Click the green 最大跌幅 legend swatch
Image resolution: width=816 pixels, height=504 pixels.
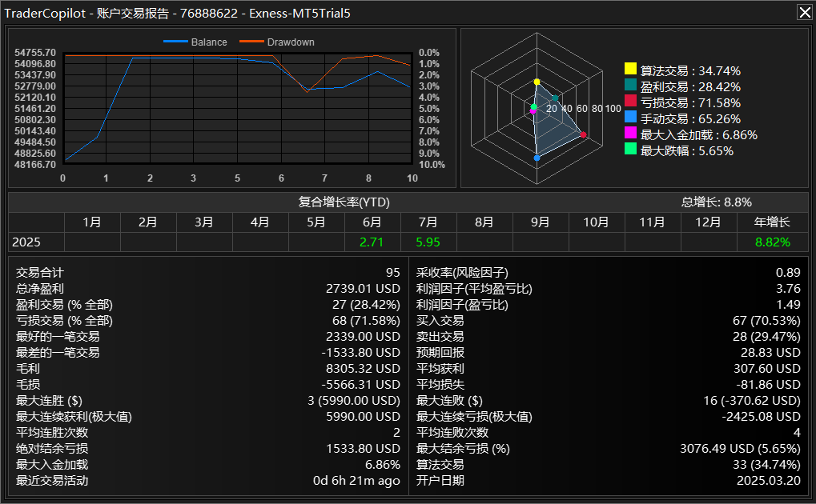coord(630,149)
